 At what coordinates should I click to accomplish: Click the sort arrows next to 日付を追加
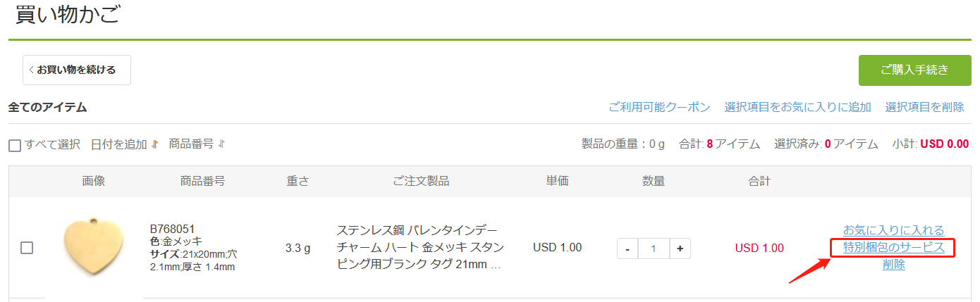coord(154,144)
